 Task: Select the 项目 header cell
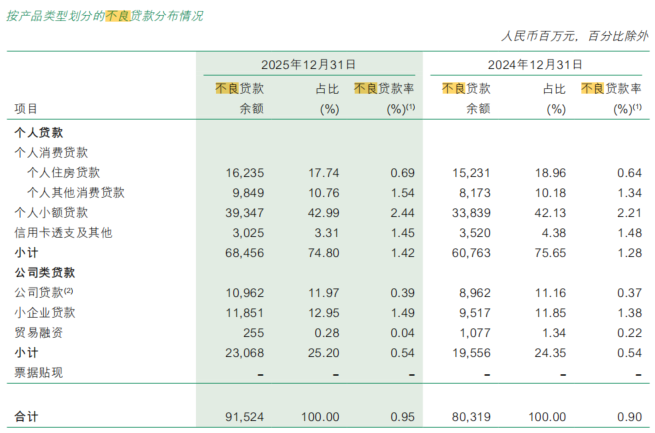point(26,109)
